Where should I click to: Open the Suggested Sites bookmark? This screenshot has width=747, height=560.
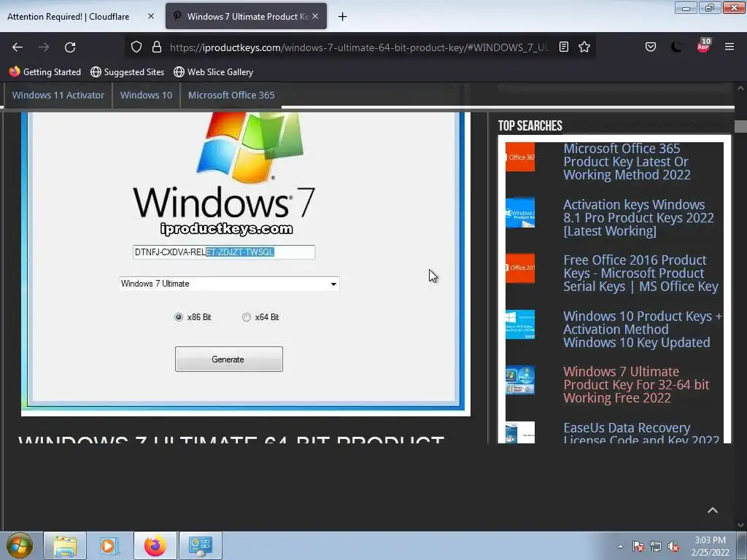(127, 72)
